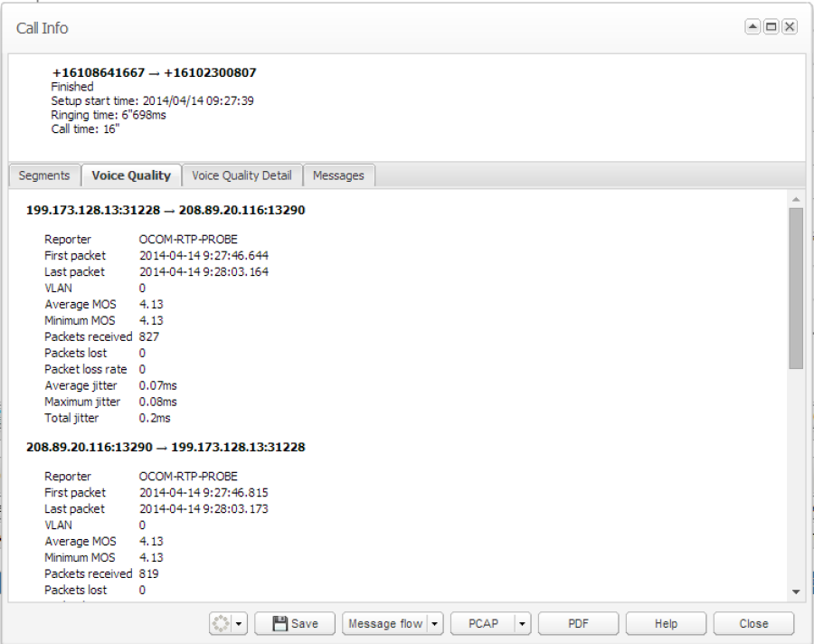Image resolution: width=814 pixels, height=644 pixels.
Task: Open the dropdown arrow beside the gear icon
Action: (x=239, y=623)
